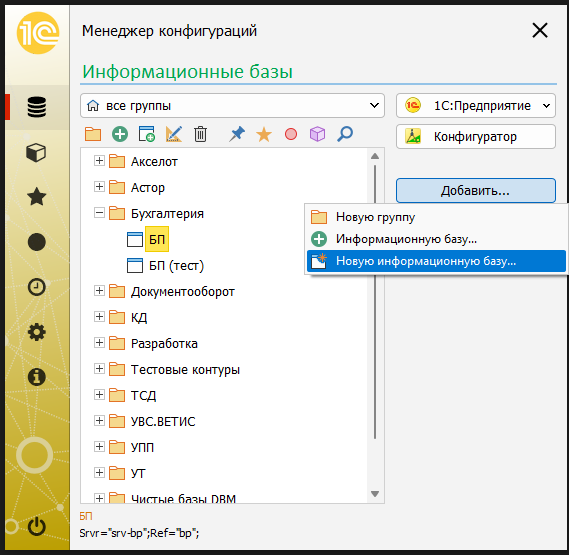This screenshot has width=569, height=555.
Task: Open the clock history sidebar section
Action: [37, 287]
